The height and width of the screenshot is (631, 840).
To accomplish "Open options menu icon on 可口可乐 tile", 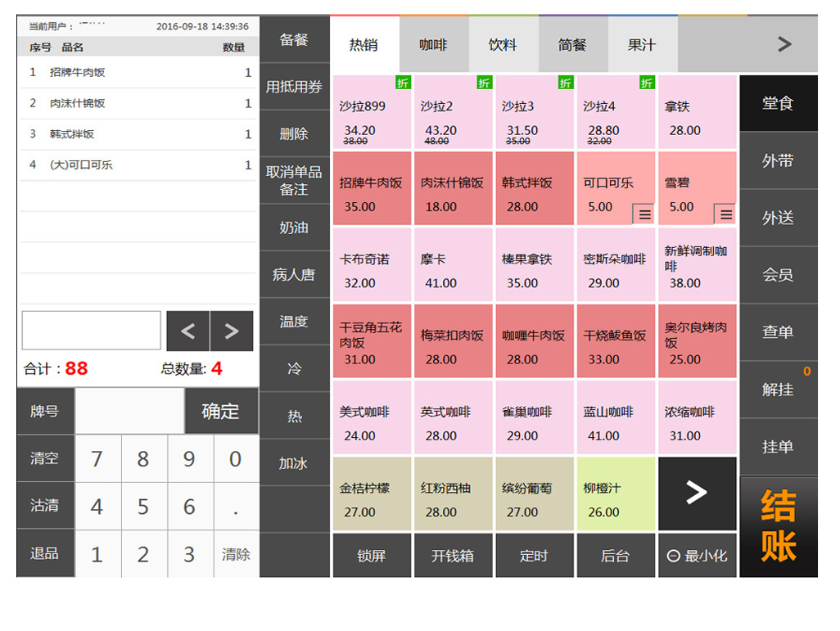I will 644,214.
